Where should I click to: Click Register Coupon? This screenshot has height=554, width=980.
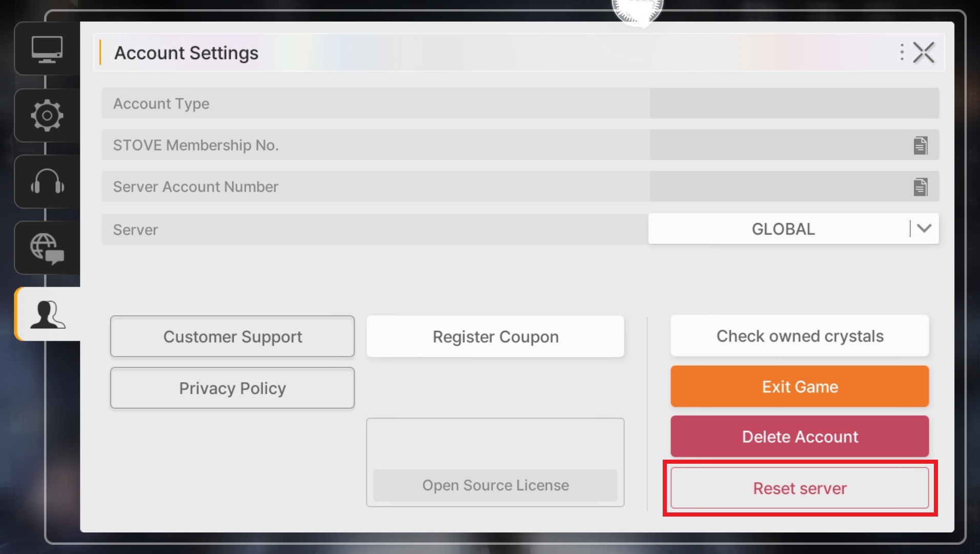495,337
